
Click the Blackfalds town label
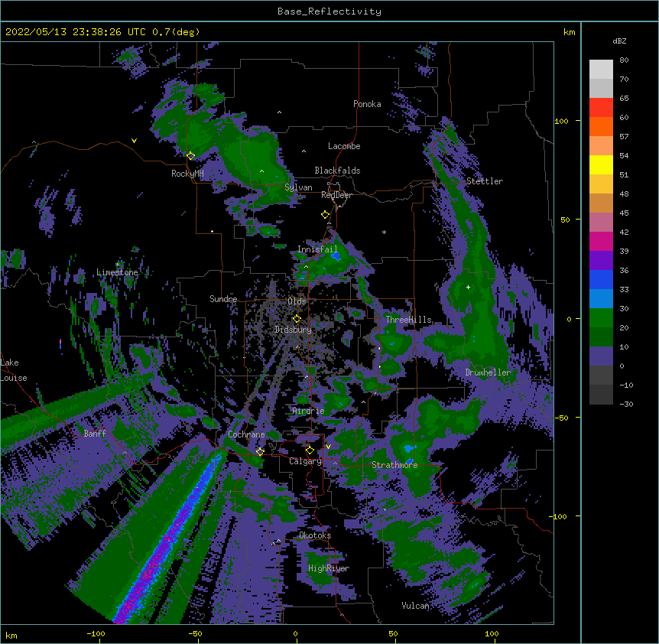(337, 171)
